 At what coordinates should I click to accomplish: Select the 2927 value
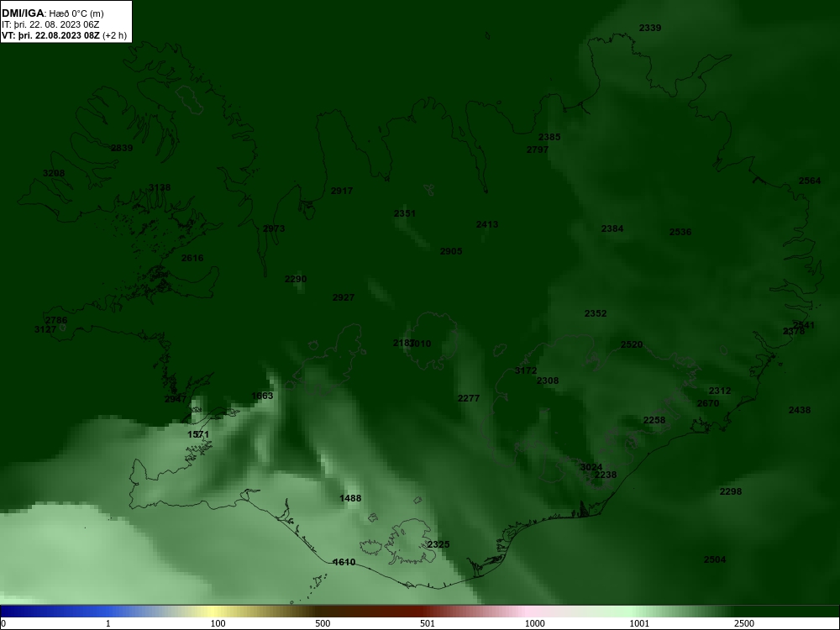click(x=344, y=298)
